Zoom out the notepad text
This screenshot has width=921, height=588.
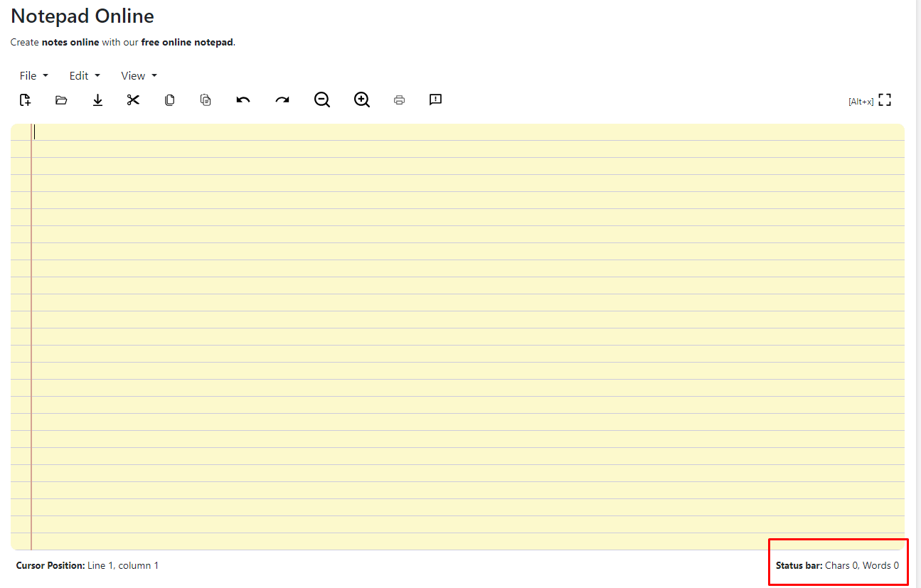321,100
